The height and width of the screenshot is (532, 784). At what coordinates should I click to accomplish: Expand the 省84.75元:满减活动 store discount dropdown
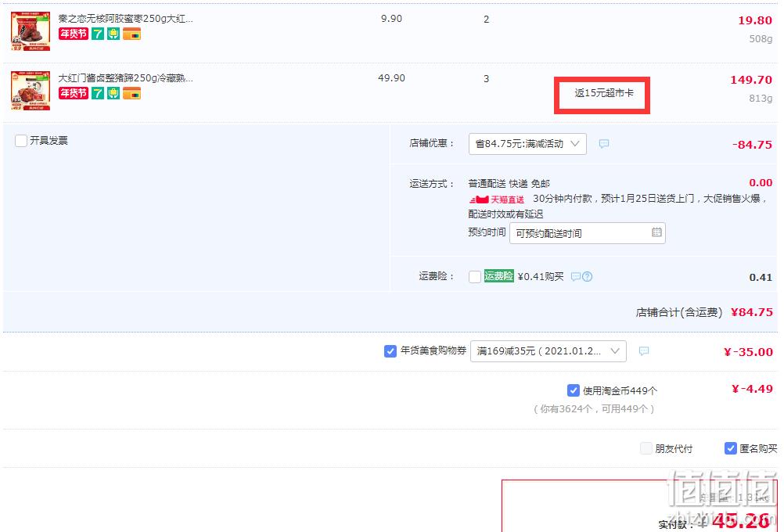click(527, 144)
